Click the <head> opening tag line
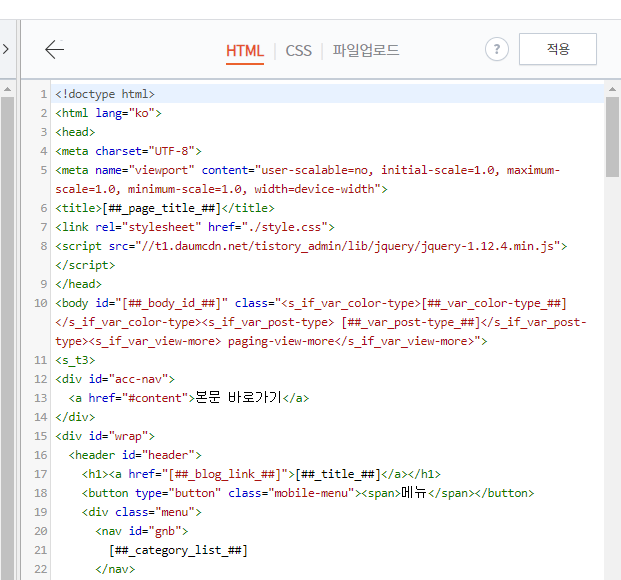This screenshot has height=580, width=621. 75,132
